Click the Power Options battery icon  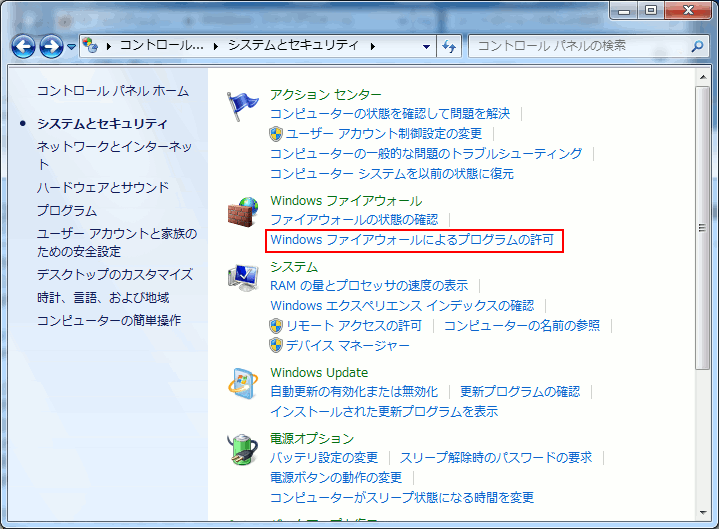pyautogui.click(x=243, y=451)
